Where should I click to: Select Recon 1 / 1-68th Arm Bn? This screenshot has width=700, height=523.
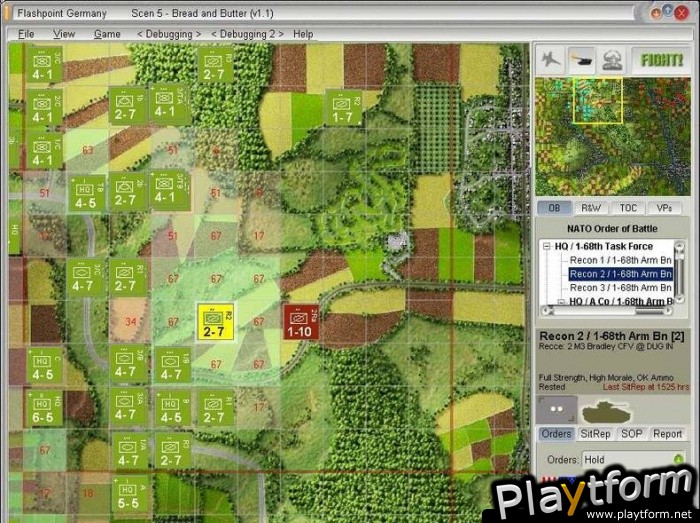(621, 260)
